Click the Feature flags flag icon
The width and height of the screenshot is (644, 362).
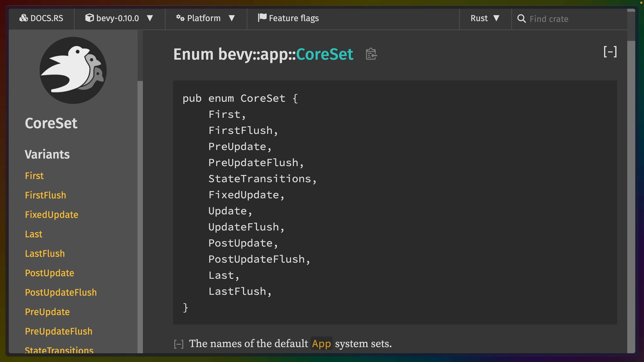point(262,18)
